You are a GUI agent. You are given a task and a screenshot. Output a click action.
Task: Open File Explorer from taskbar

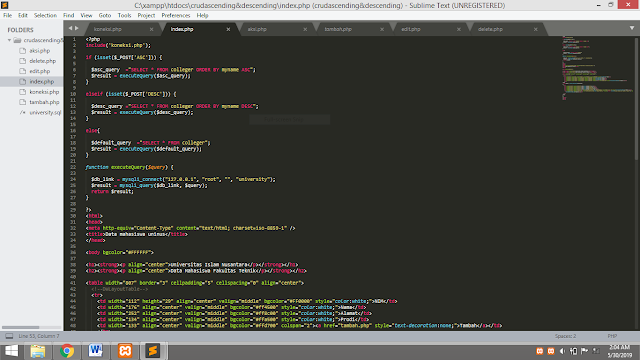click(38, 351)
